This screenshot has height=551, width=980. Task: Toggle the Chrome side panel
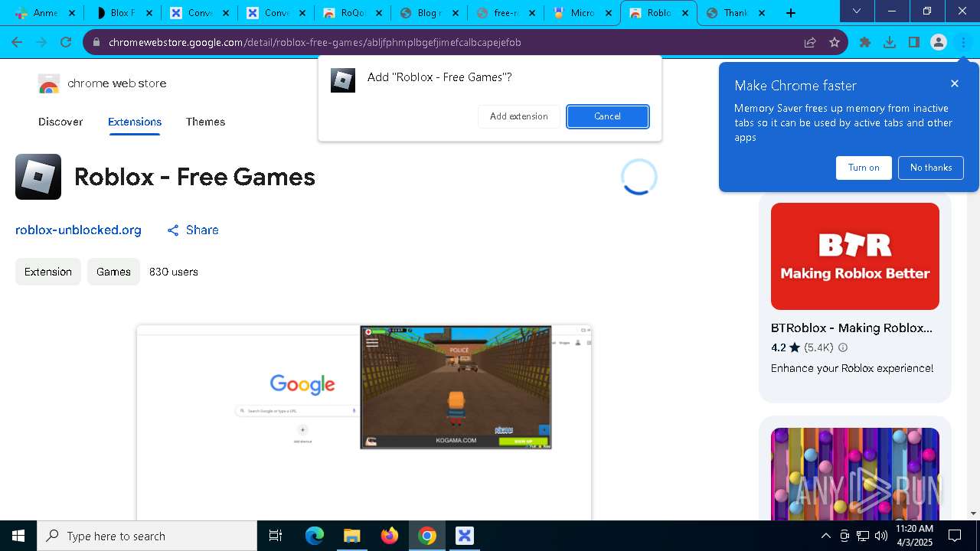pyautogui.click(x=914, y=42)
